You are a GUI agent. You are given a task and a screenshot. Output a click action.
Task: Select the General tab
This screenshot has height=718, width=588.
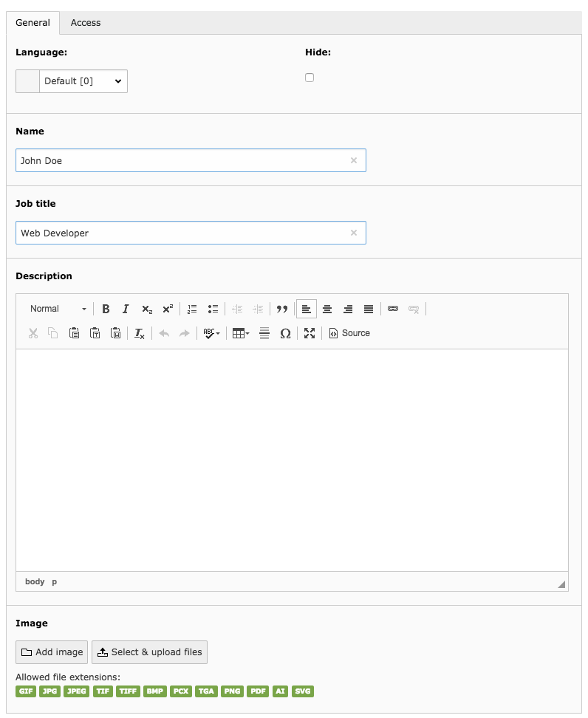(x=33, y=23)
